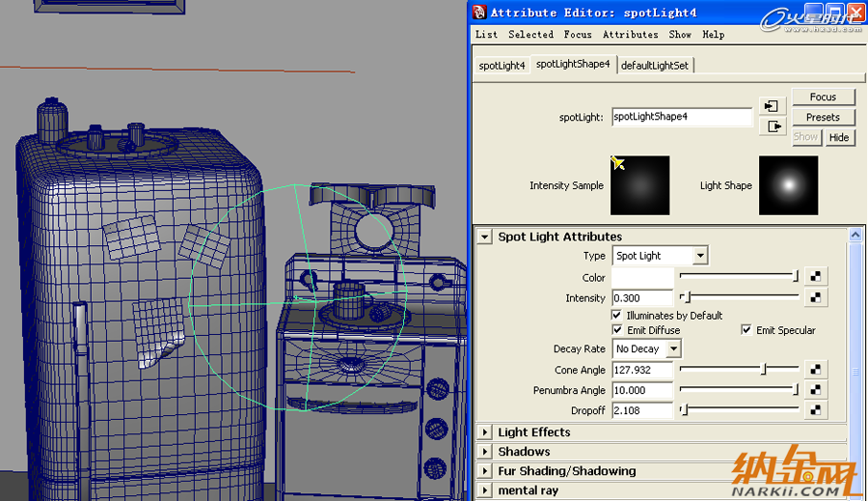Open map button for Color attribute
This screenshot has width=868, height=501.
(815, 276)
